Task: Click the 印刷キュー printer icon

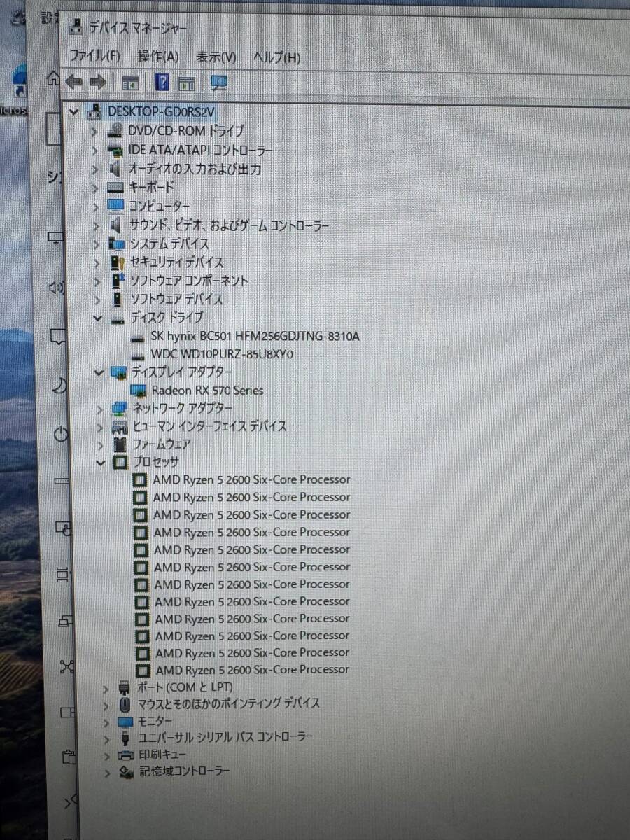Action: (126, 755)
